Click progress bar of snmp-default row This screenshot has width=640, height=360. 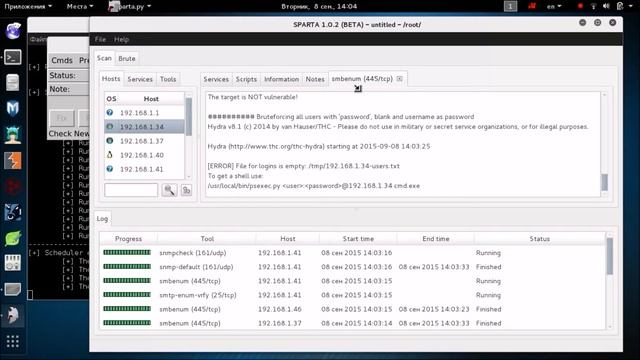[x=127, y=267]
